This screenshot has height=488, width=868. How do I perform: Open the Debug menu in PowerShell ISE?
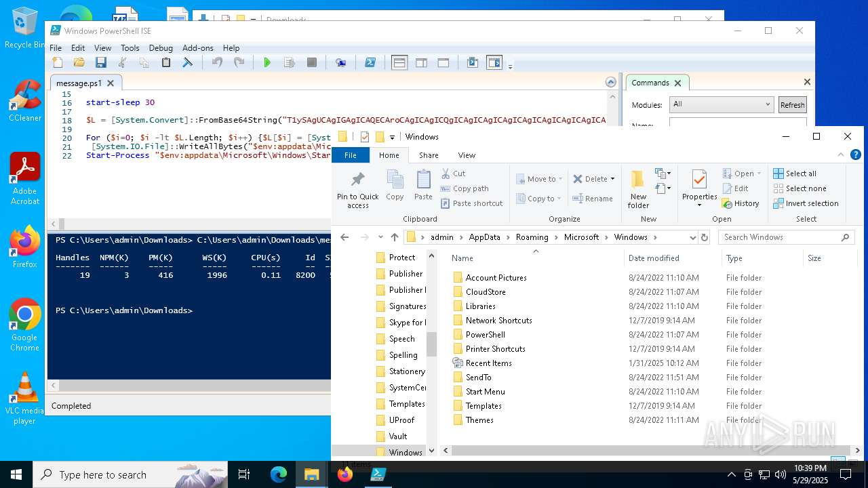click(161, 47)
